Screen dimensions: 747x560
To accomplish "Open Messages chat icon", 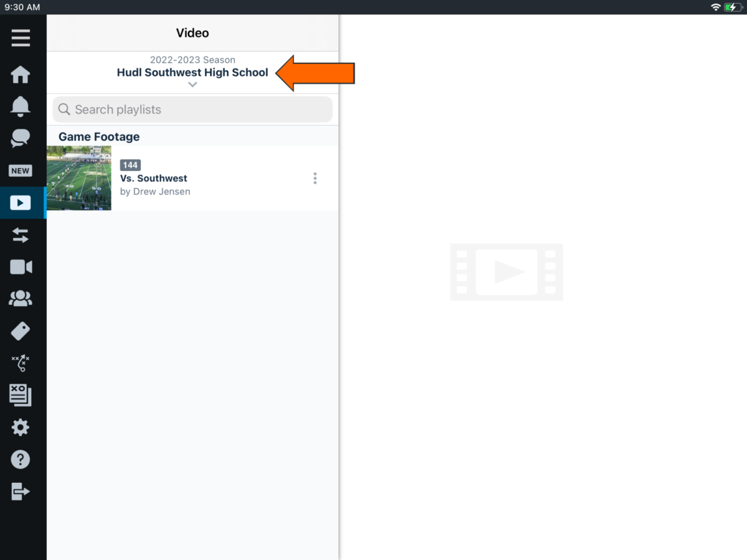I will point(21,138).
